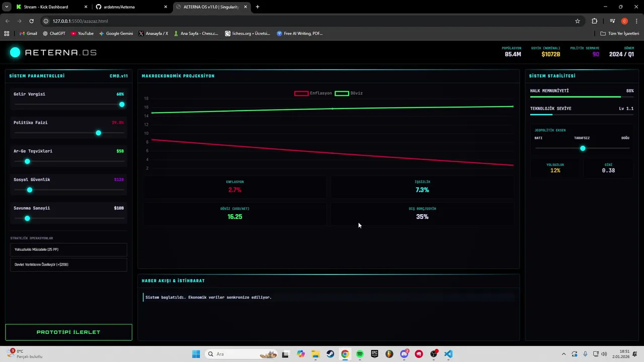
Task: Click the PROTOTİPİ İLERLET button
Action: click(x=68, y=332)
